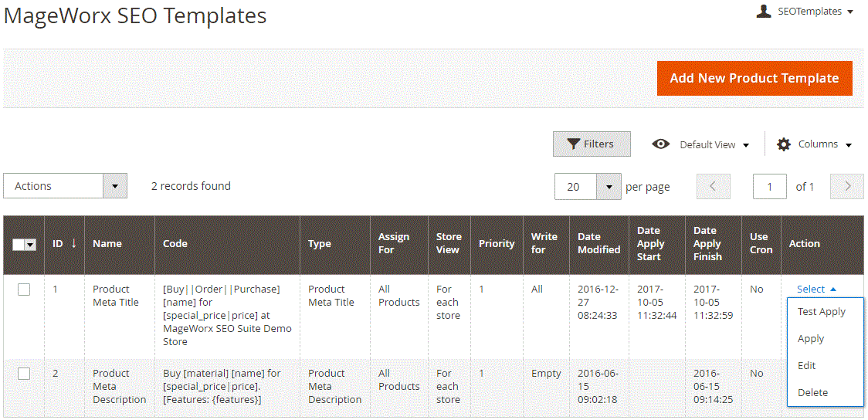Collapse the Select action link in row 1
The image size is (868, 420).
click(816, 289)
